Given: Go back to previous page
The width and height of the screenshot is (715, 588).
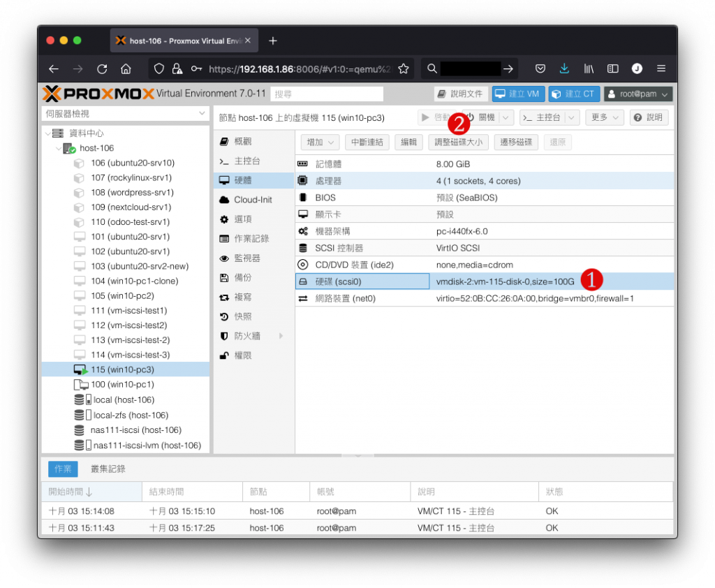Looking at the screenshot, I should pos(54,69).
